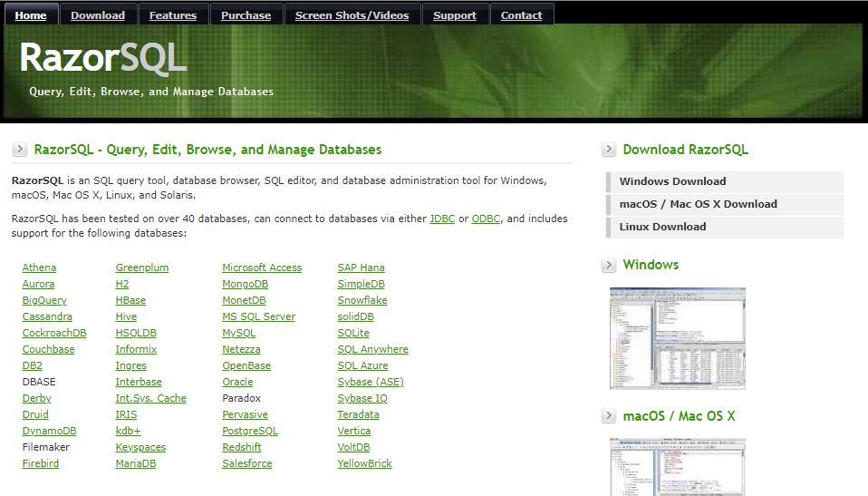Screen dimensions: 868x496
Task: Open the Ingres link
Action: point(131,365)
